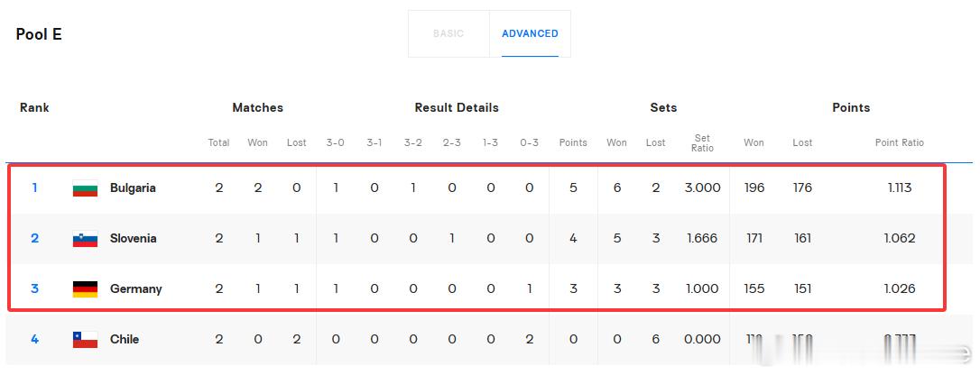Open the Chile team link
The height and width of the screenshot is (375, 980).
click(125, 340)
